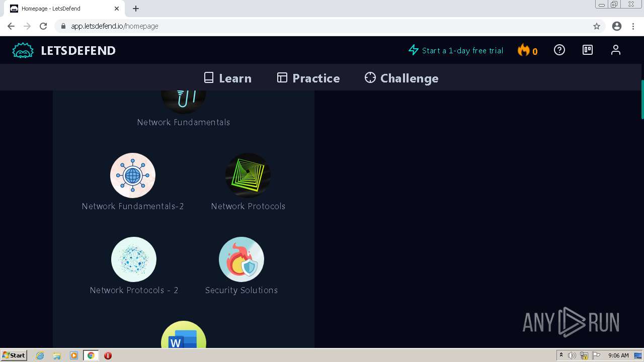Viewport: 644px width, 362px height.
Task: Click the network tray icon
Action: point(584,355)
